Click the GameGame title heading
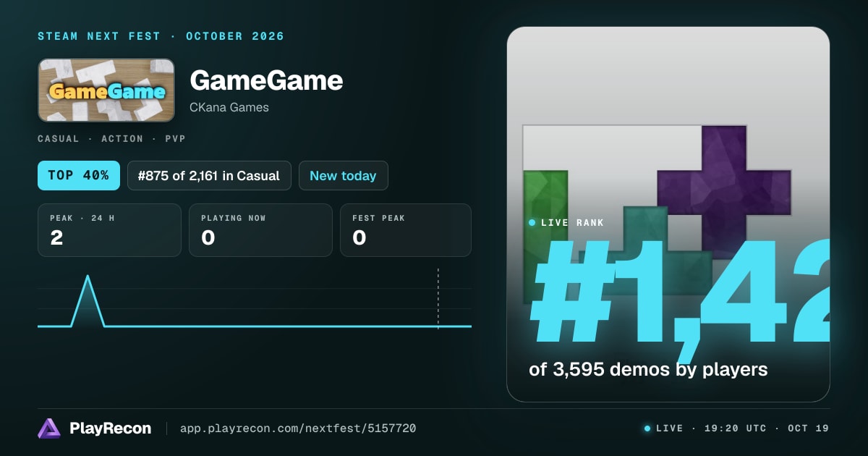 point(266,80)
